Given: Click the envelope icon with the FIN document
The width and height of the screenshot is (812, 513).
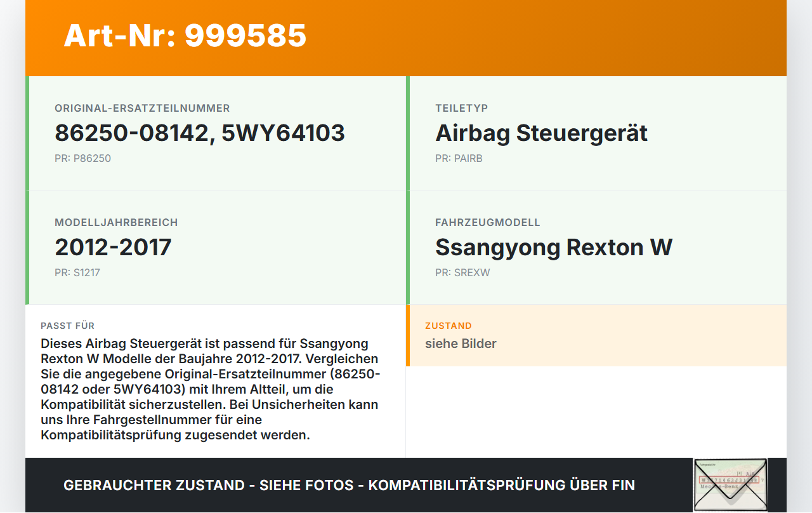Looking at the screenshot, I should [730, 485].
